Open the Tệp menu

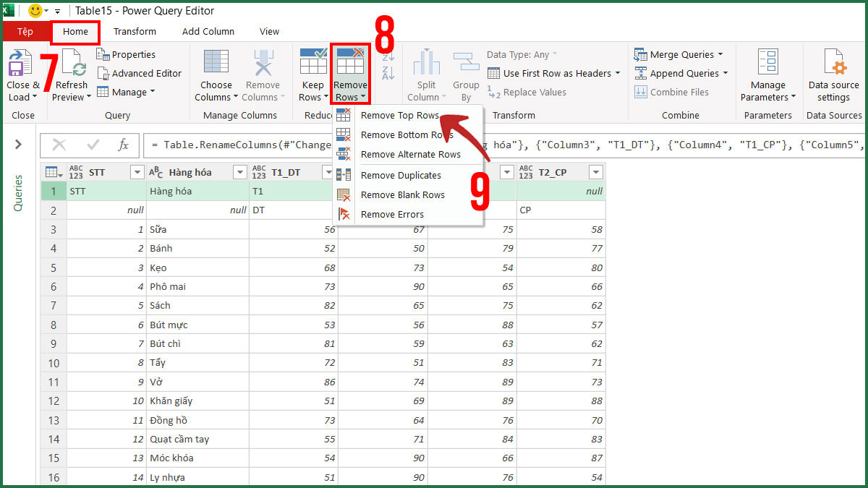coord(25,31)
